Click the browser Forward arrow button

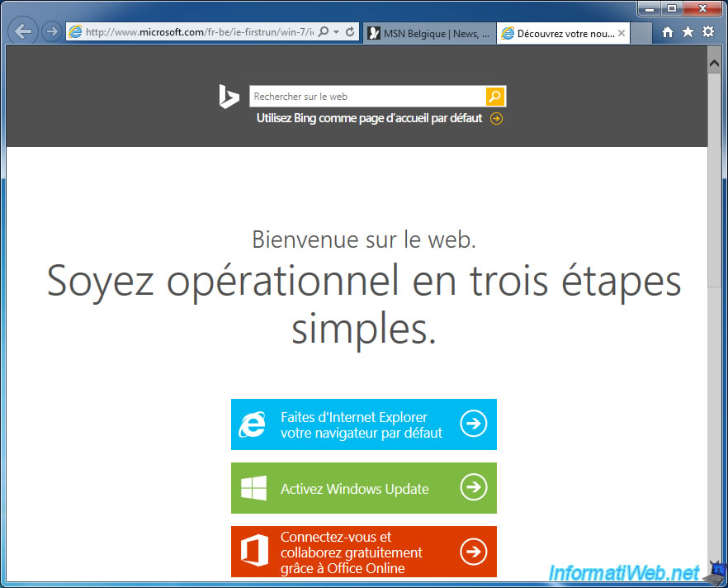pos(51,31)
